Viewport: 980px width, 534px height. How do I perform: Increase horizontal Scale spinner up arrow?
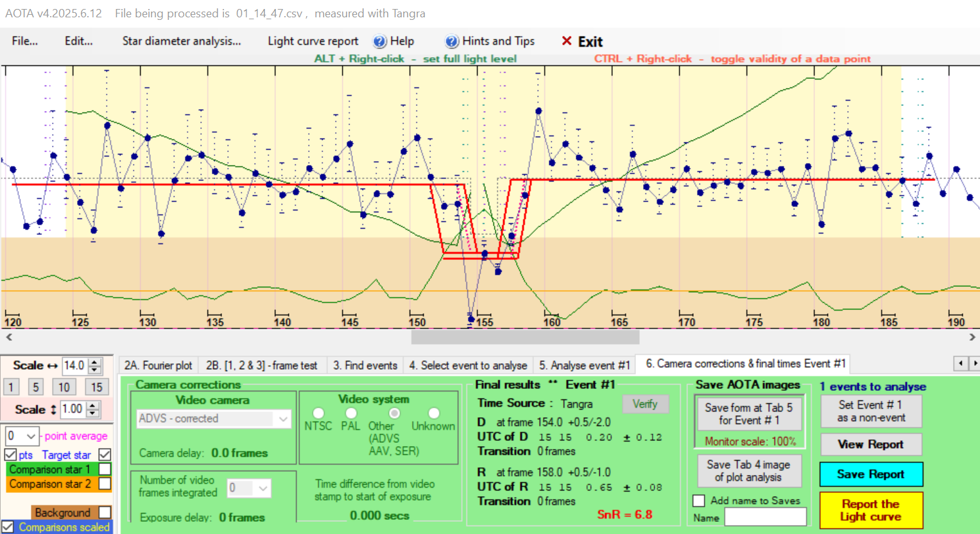(x=95, y=362)
